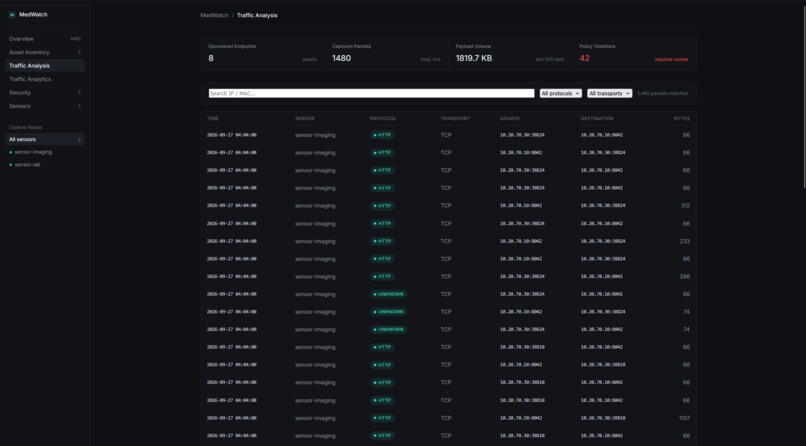Viewport: 806px width, 446px height.
Task: Focus the Search IP / MAC field
Action: tap(372, 94)
